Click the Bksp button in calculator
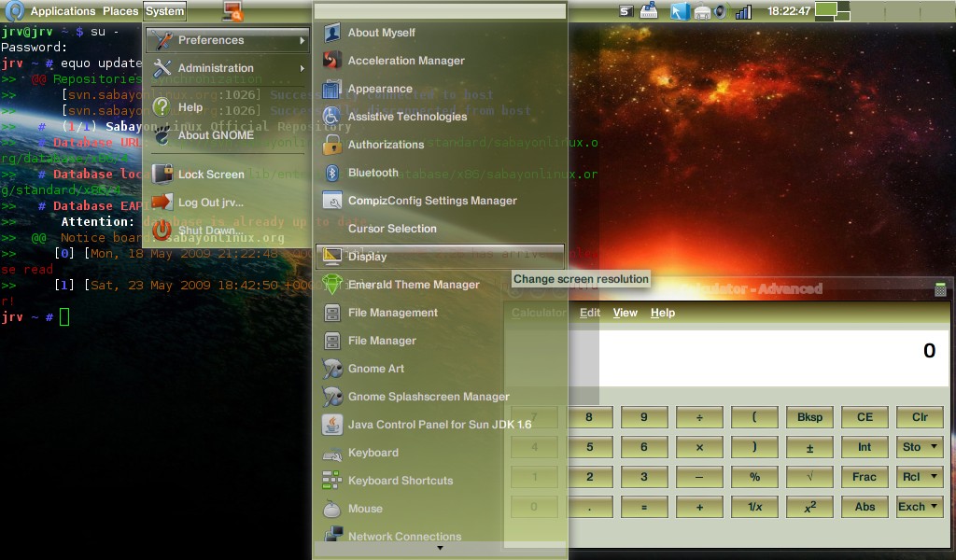The height and width of the screenshot is (560, 956). [x=809, y=417]
